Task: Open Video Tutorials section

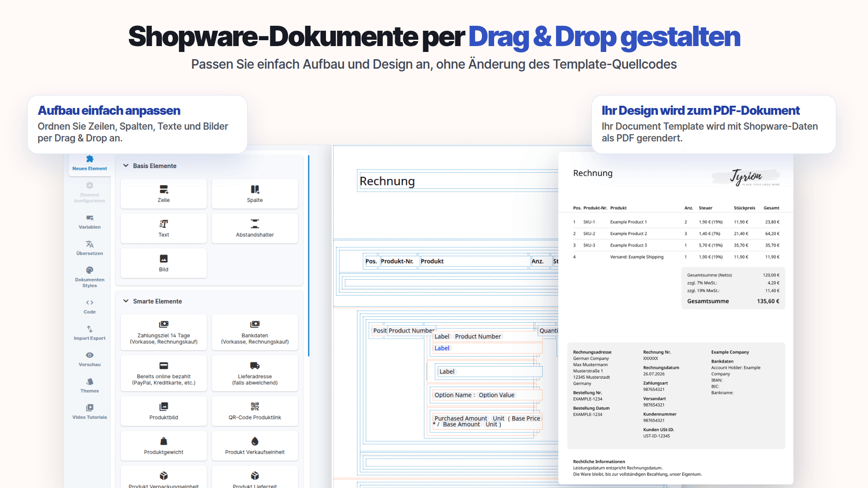Action: [x=90, y=412]
